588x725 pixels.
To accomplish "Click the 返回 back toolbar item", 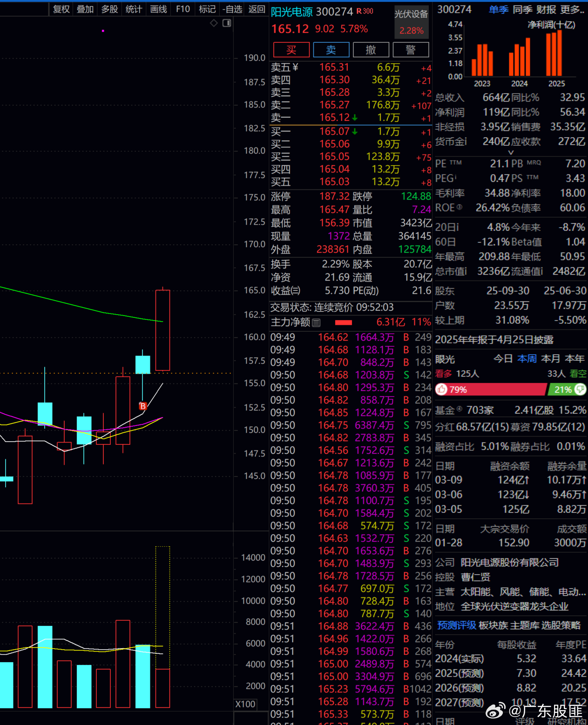I will (x=257, y=9).
